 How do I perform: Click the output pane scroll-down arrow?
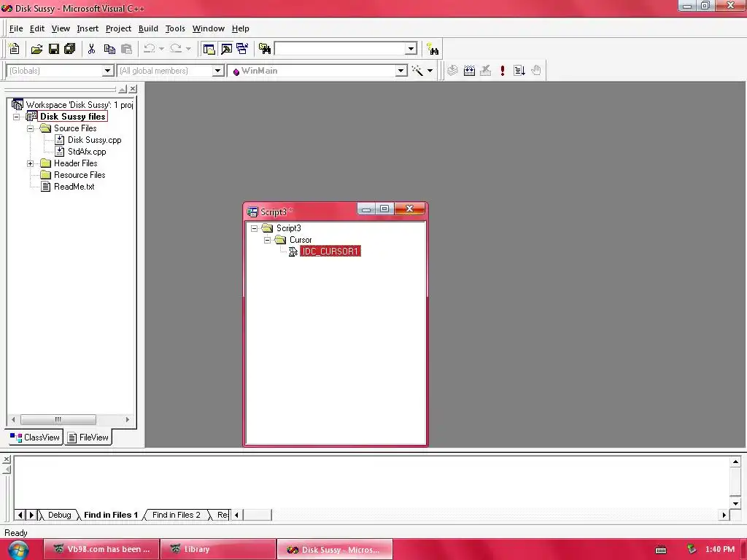tap(735, 503)
